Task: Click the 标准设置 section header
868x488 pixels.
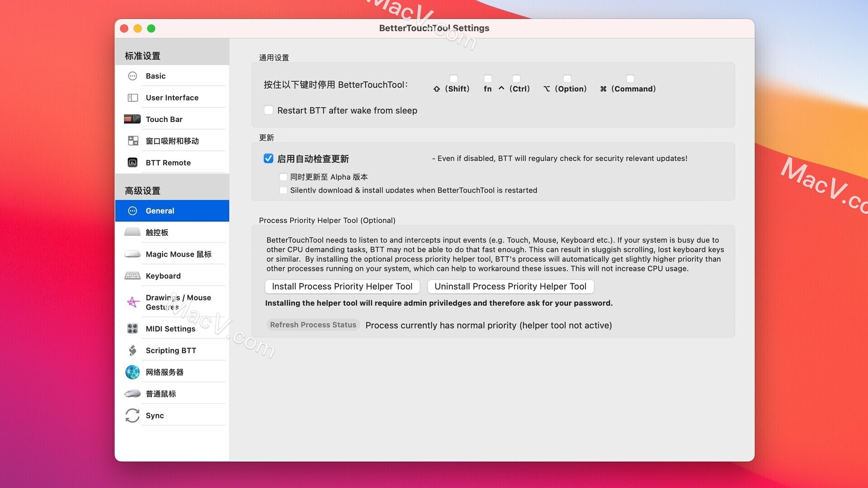Action: (143, 56)
